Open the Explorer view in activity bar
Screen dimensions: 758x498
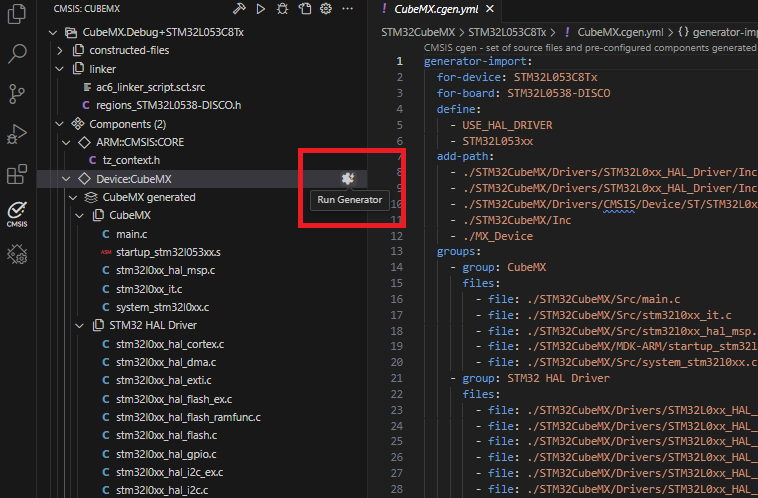coord(17,13)
